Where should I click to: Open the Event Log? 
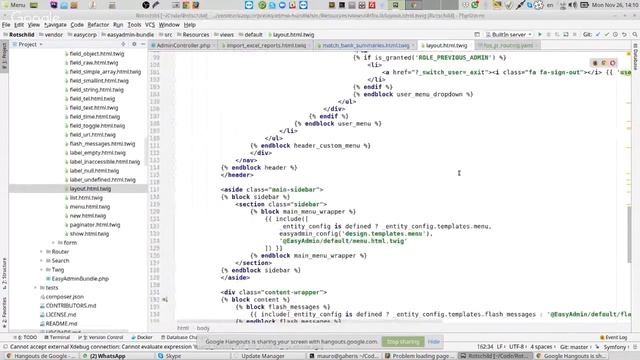tap(613, 338)
